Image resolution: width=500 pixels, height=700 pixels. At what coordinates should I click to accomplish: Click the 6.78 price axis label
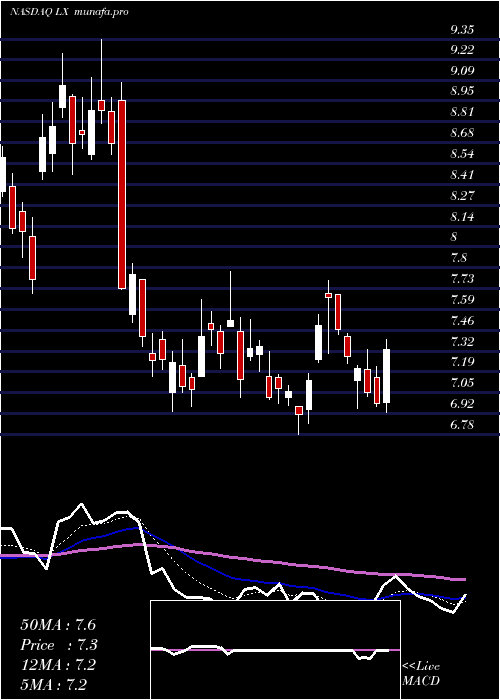coord(462,425)
